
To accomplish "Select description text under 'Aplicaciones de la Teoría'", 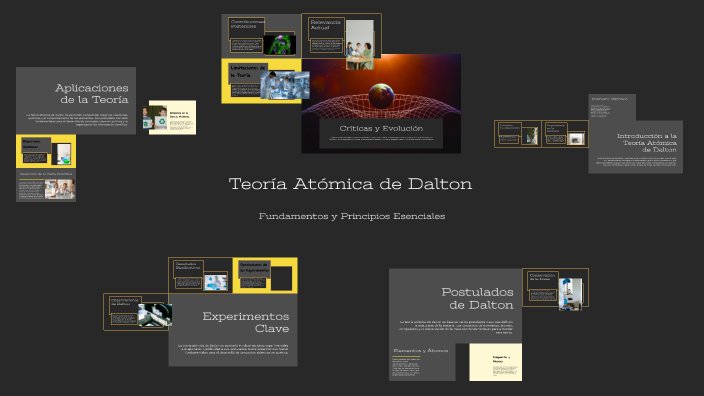I will [x=77, y=119].
